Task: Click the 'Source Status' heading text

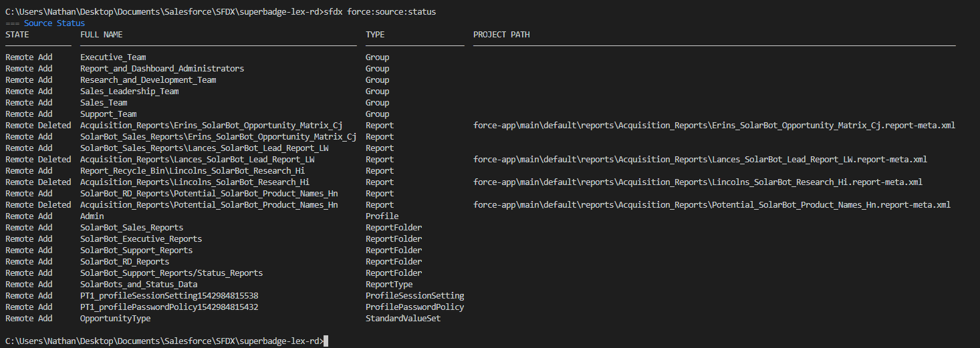Action: click(54, 23)
